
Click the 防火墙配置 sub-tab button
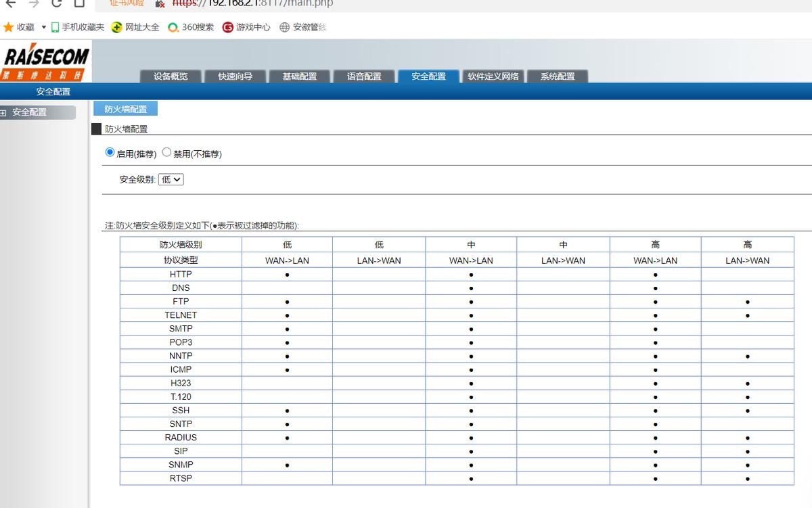(x=125, y=109)
